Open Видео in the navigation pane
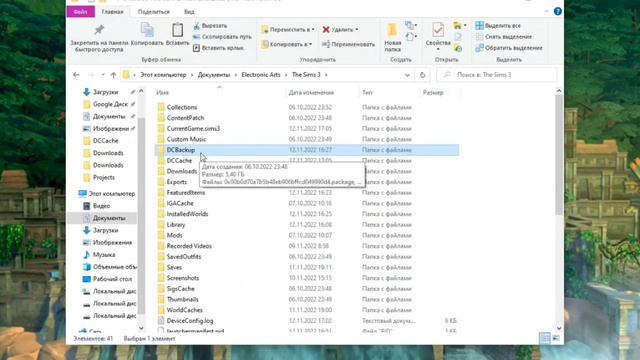 point(101,206)
